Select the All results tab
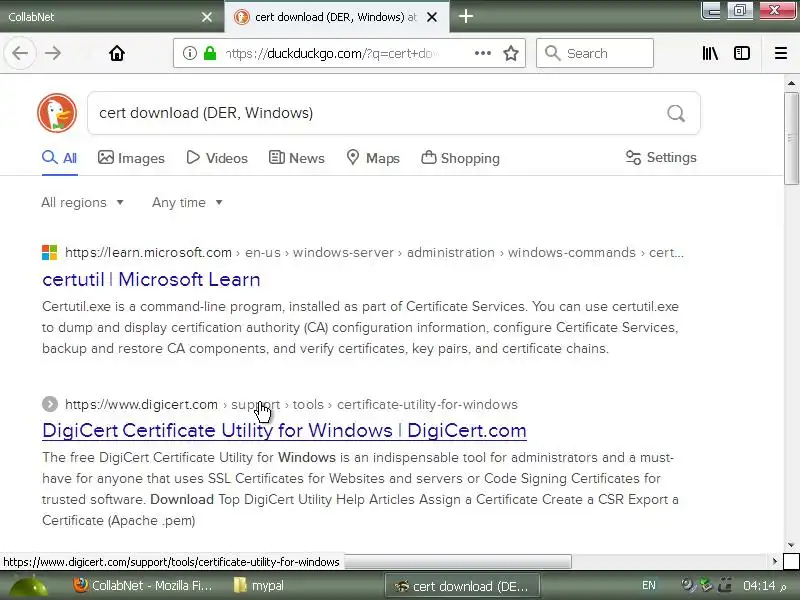The height and width of the screenshot is (600, 800). 60,158
